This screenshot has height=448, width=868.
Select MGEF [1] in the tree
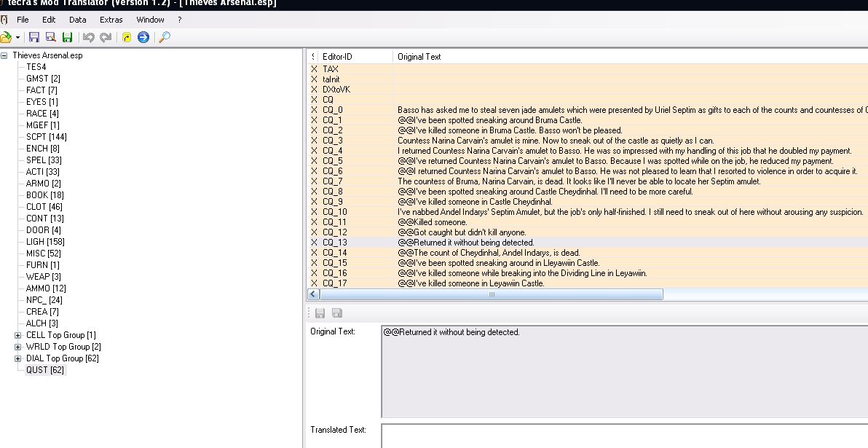point(43,125)
